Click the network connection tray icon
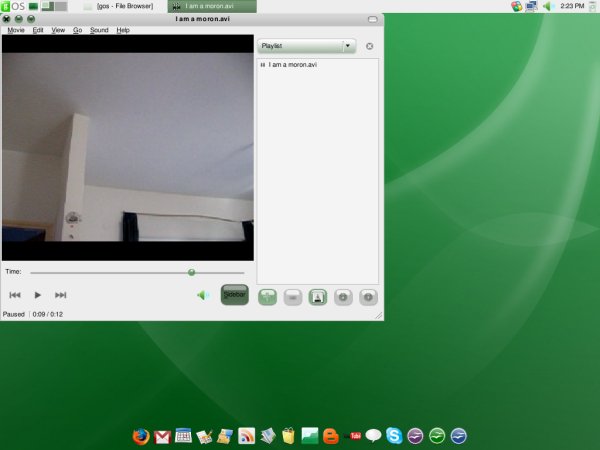The image size is (600, 450). 531,6
